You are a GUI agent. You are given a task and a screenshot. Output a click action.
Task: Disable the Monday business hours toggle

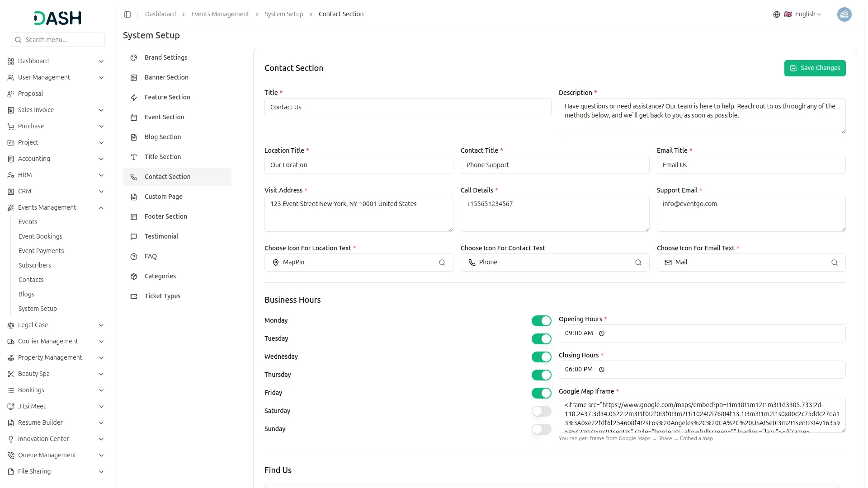click(541, 321)
